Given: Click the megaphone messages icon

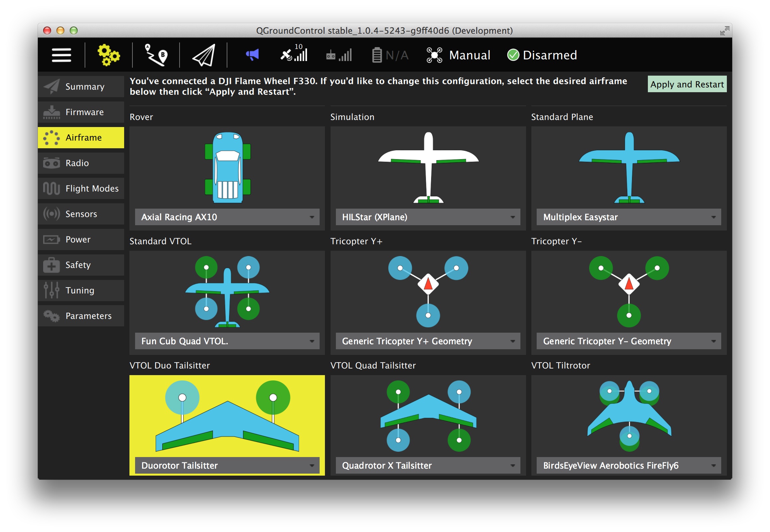Looking at the screenshot, I should (x=252, y=55).
